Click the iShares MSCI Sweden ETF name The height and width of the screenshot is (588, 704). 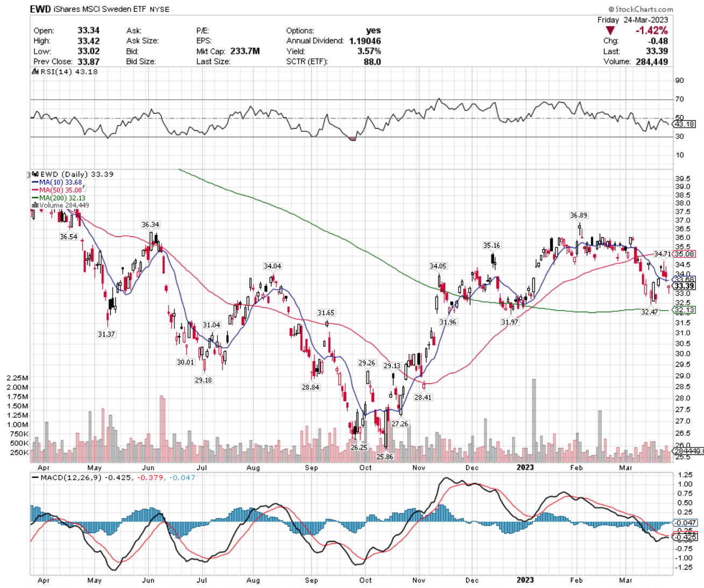coord(100,9)
